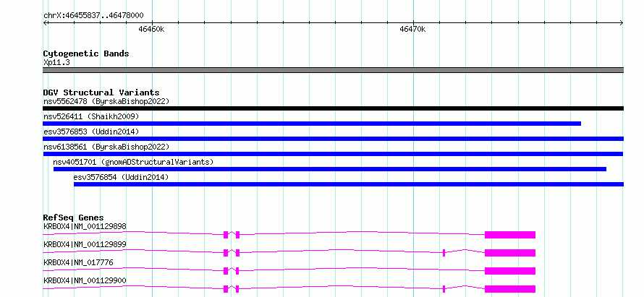The image size is (644, 297).
Task: Click the left arrowhead of the ruler
Action: coord(45,23)
